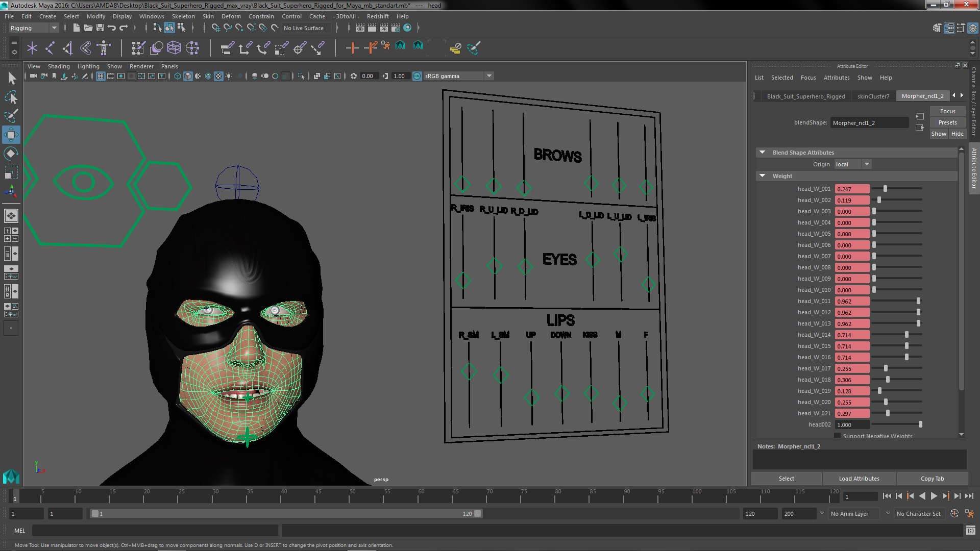
Task: Open the No Character Set dropdown
Action: pyautogui.click(x=921, y=514)
